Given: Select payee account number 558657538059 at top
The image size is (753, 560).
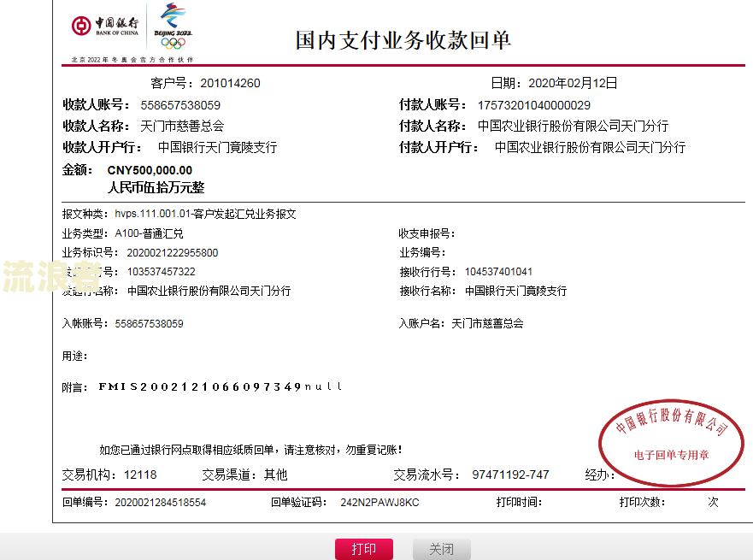Looking at the screenshot, I should 180,105.
